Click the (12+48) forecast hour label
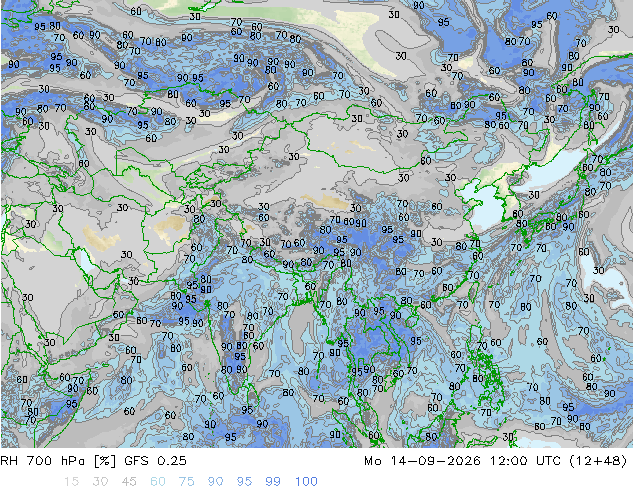This screenshot has height=490, width=634. 598,461
